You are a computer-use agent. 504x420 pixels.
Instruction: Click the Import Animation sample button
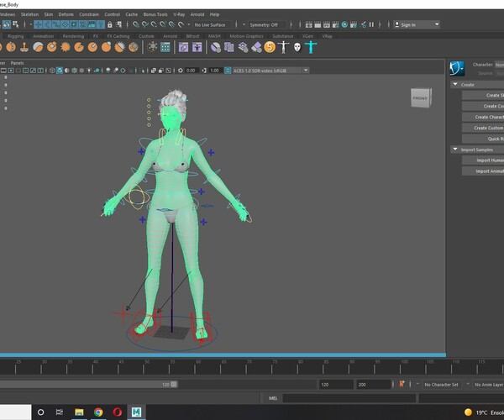tap(483, 171)
